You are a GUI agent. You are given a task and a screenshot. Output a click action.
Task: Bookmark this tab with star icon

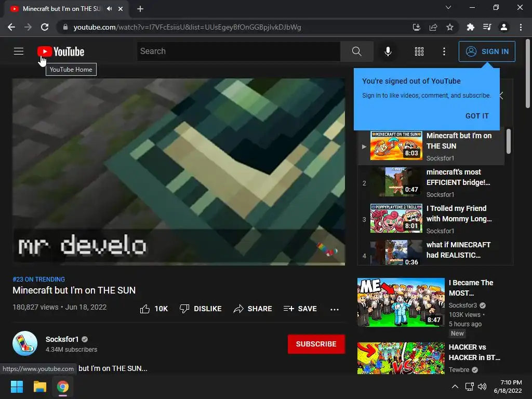[x=449, y=27]
